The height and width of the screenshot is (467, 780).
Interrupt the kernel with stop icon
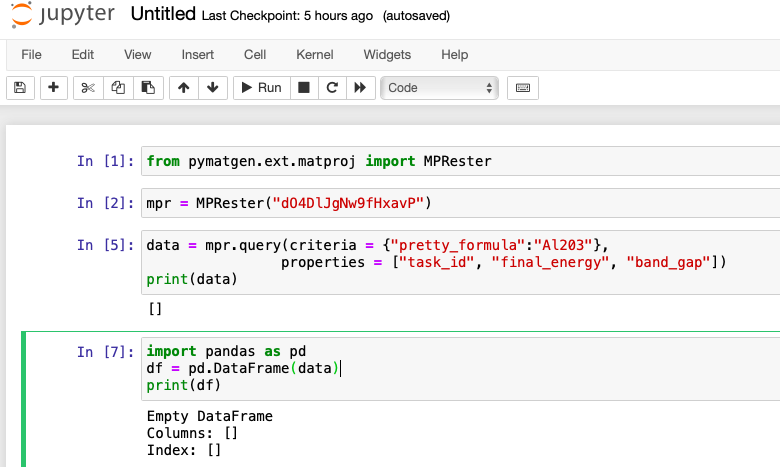click(304, 88)
